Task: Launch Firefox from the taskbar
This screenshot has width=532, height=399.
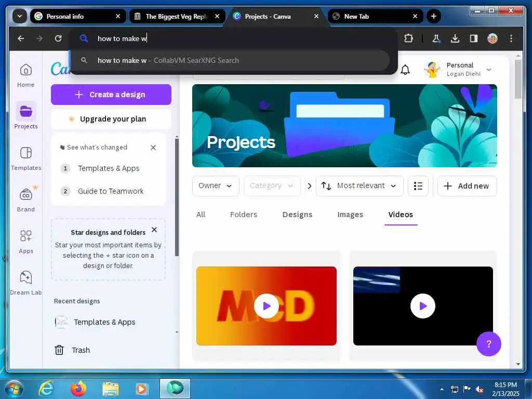Action: tap(78, 389)
